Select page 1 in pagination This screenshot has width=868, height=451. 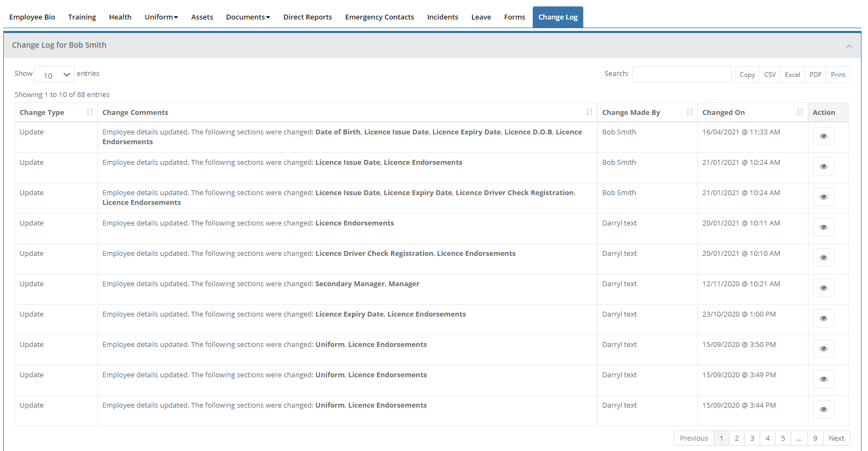point(721,438)
